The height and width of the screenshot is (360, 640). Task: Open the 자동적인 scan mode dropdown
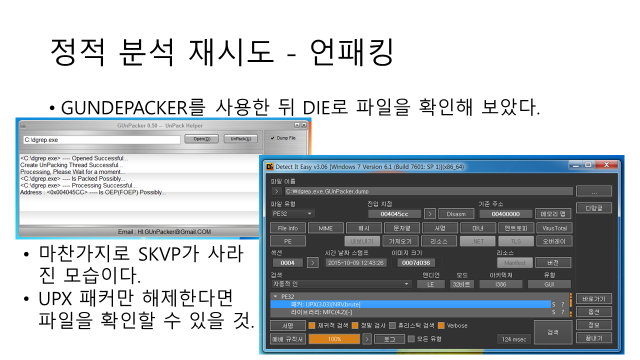coord(341,284)
